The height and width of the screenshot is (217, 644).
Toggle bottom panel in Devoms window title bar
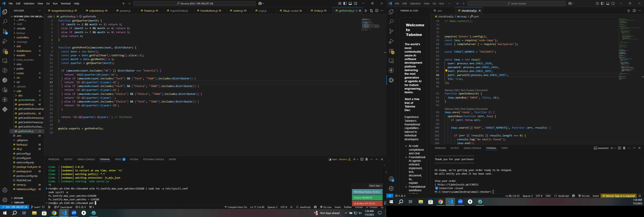(x=350, y=3)
